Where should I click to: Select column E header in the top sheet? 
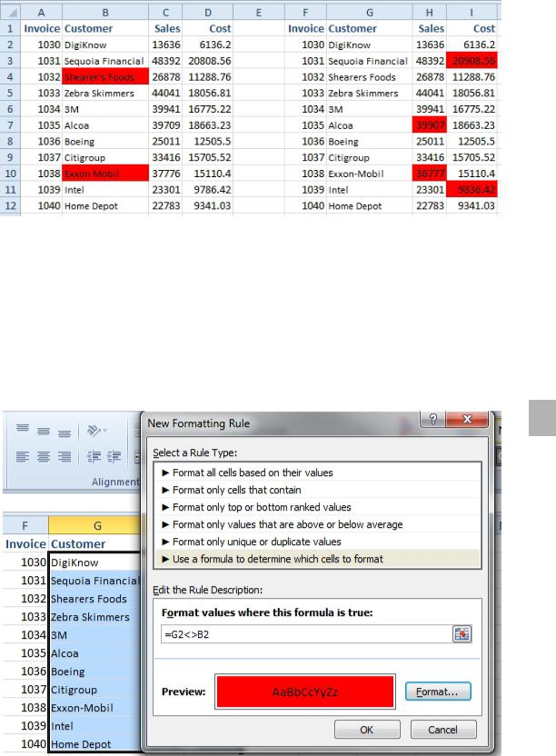coord(259,13)
